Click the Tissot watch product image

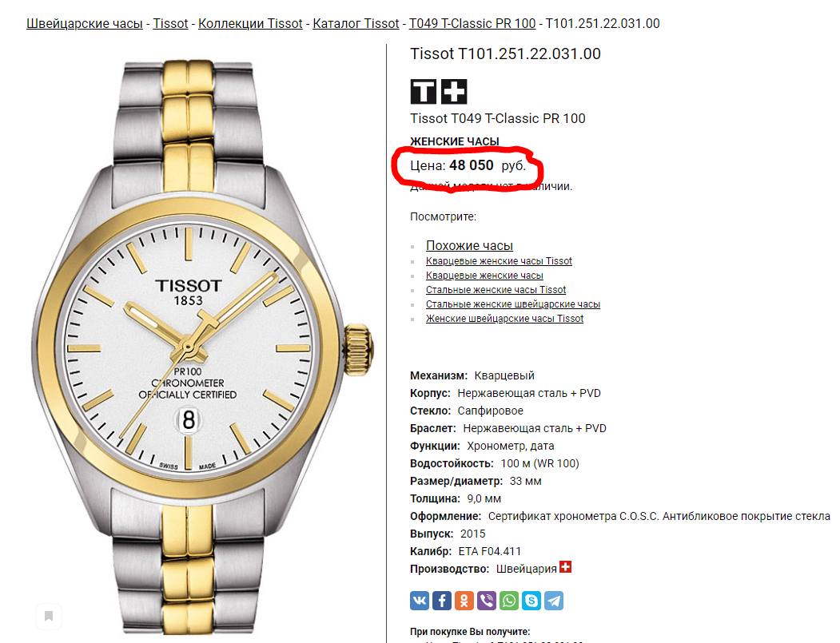[203, 347]
